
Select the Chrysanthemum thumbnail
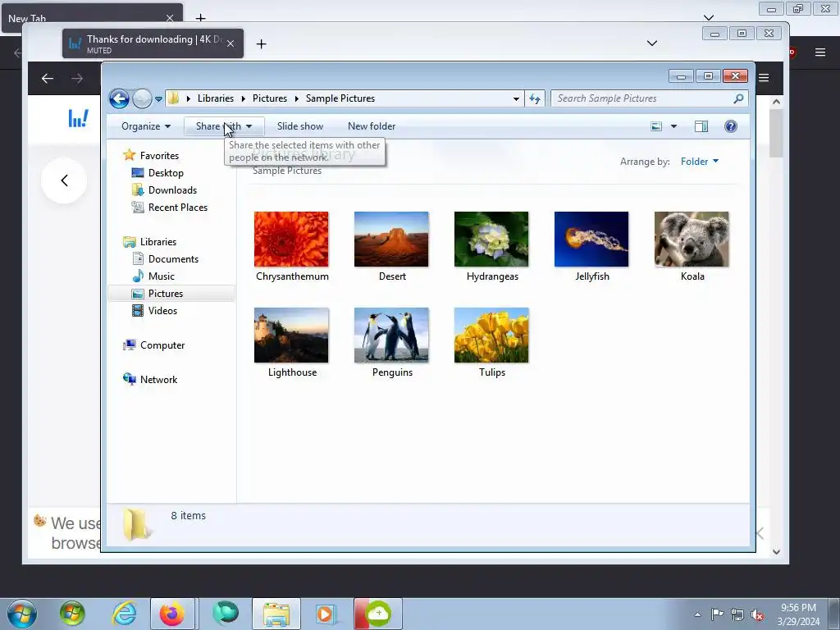point(291,239)
